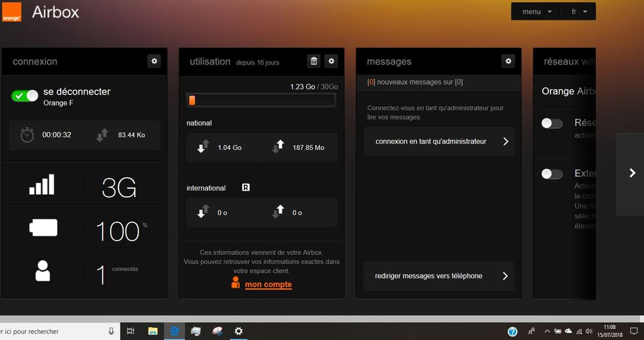Click the signal strength bars icon
This screenshot has height=340, width=644.
click(x=43, y=185)
